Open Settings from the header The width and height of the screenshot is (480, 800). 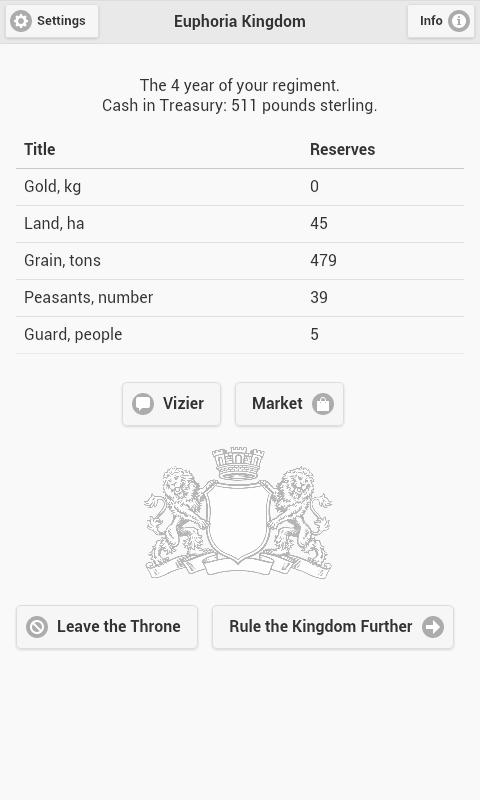(52, 21)
